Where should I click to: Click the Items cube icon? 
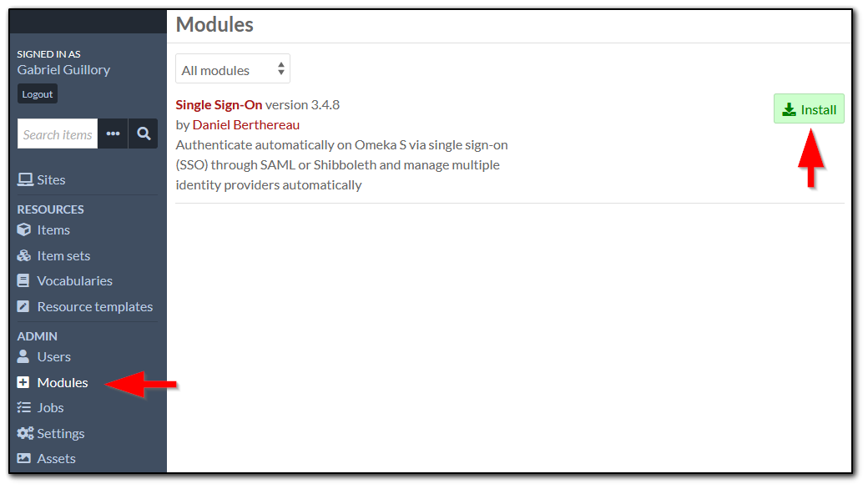click(x=24, y=229)
